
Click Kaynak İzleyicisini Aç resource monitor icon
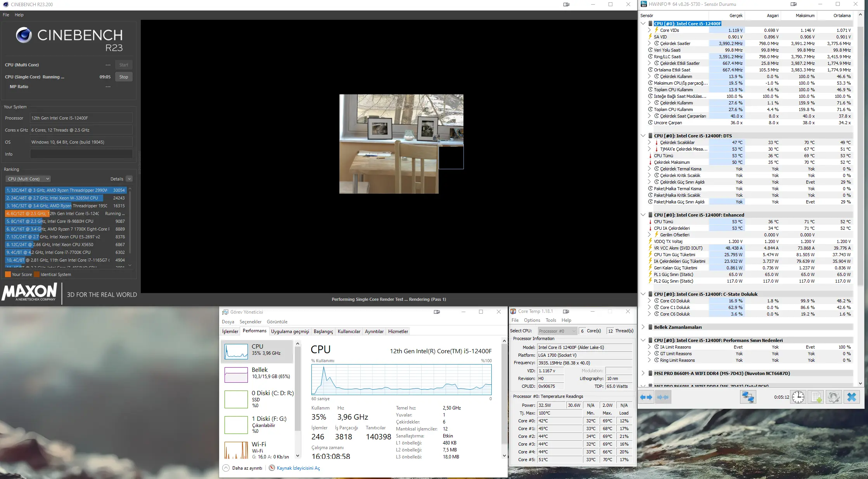pyautogui.click(x=272, y=468)
